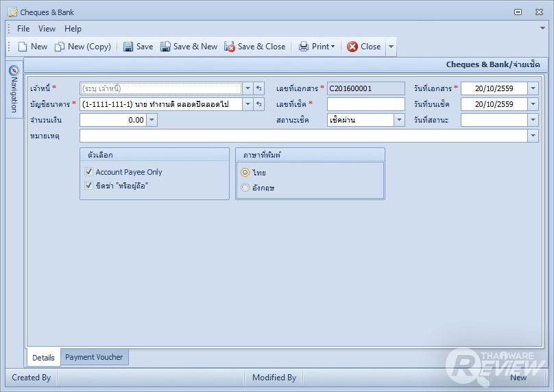Expand the หมายเหตุ remarks dropdown
554x392 pixels.
pos(533,136)
